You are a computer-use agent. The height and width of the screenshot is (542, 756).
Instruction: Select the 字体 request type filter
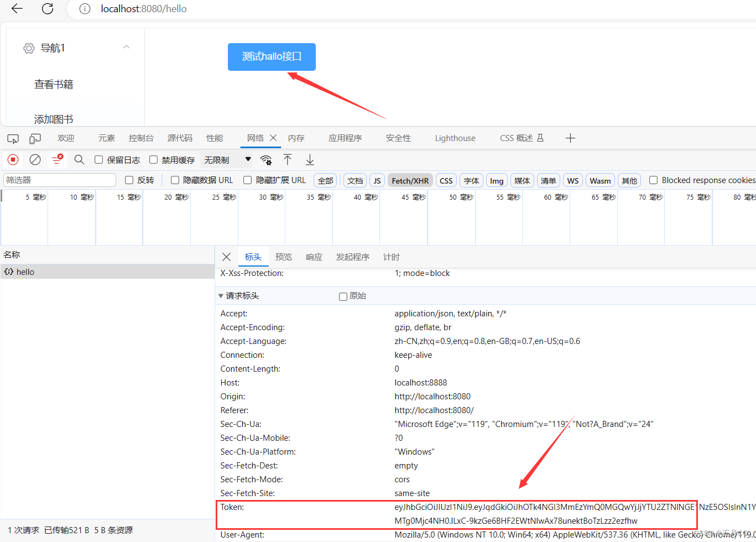tap(471, 181)
